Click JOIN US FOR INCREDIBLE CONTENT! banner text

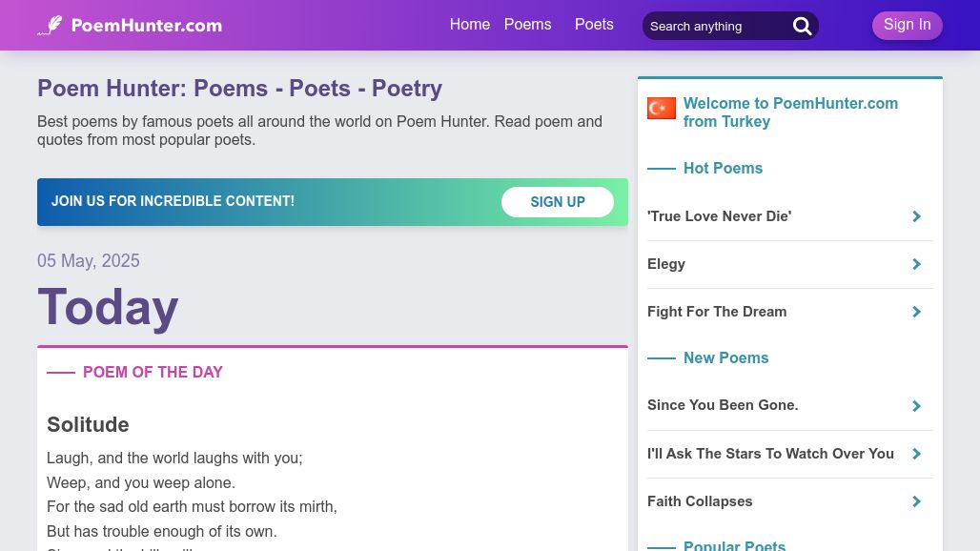[174, 201]
